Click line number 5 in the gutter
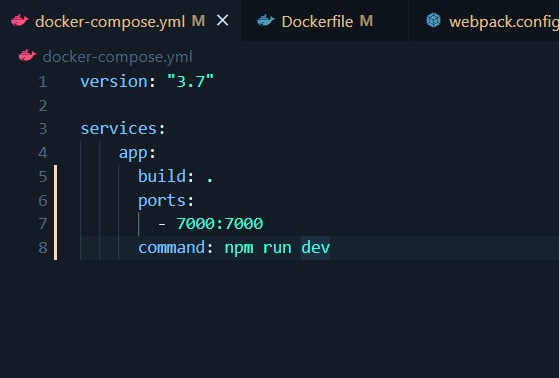 43,177
